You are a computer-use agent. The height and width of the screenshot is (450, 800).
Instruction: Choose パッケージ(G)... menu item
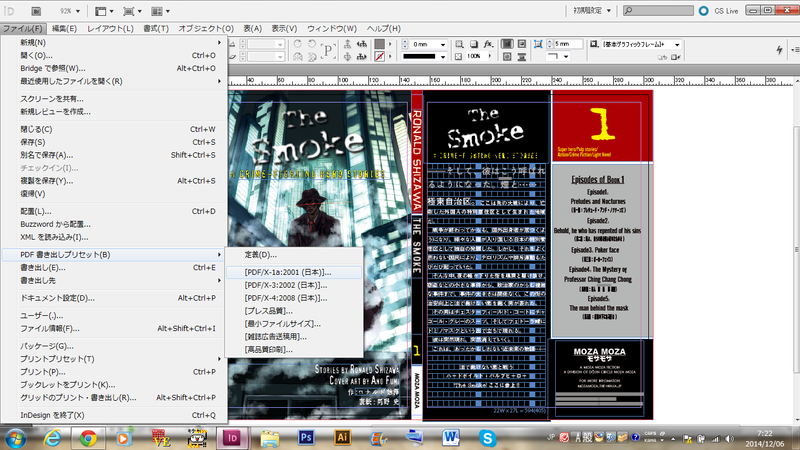[115, 346]
